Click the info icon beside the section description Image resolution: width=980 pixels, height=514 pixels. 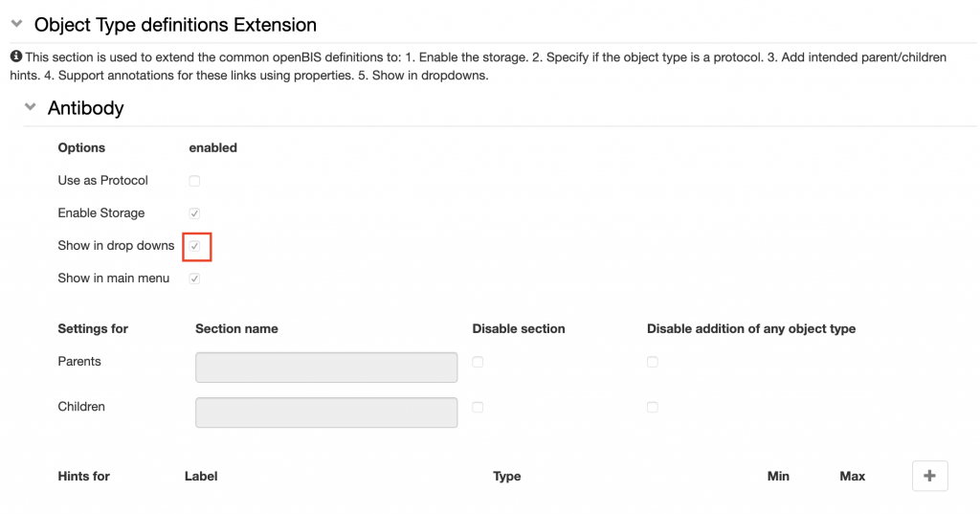[16, 56]
